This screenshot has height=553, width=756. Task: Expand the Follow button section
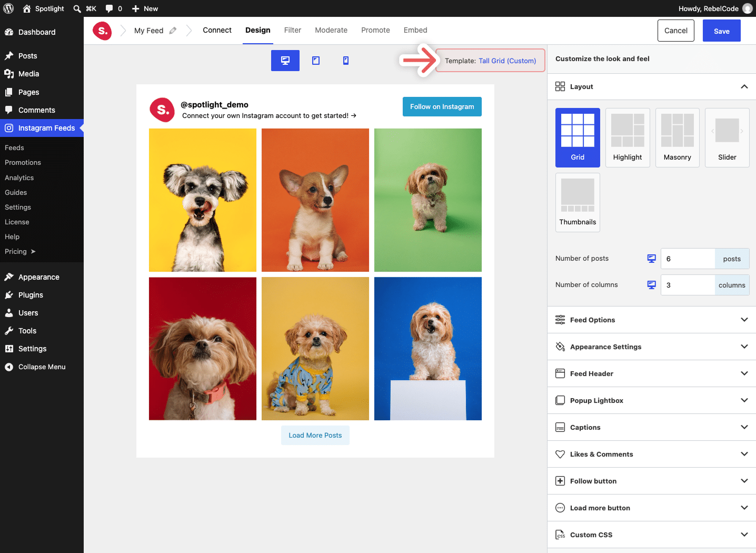[x=744, y=481]
